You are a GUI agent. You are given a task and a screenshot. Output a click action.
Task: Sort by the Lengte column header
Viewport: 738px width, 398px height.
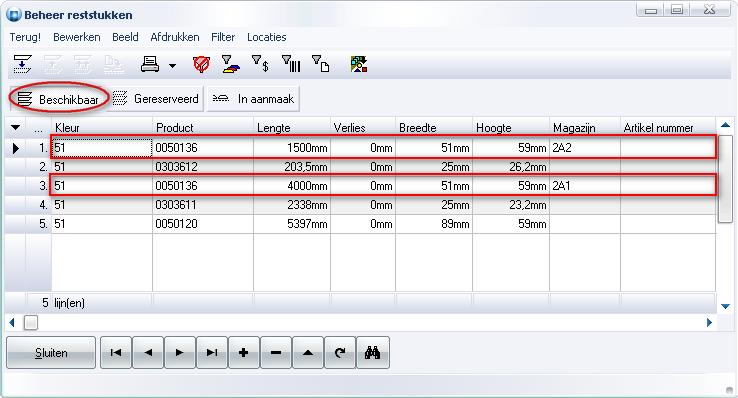292,127
